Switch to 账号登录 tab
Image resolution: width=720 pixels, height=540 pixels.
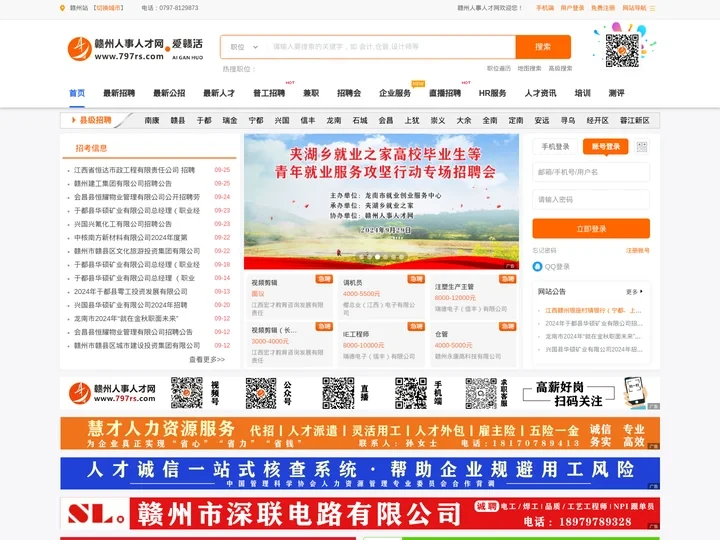(606, 146)
